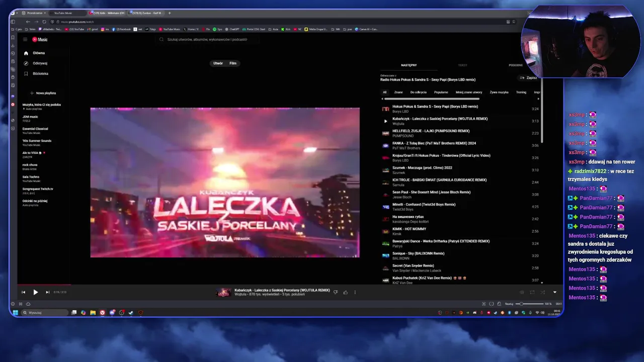Play HELLFIELD, ZUSJE - LAJKI in queue

(460, 133)
